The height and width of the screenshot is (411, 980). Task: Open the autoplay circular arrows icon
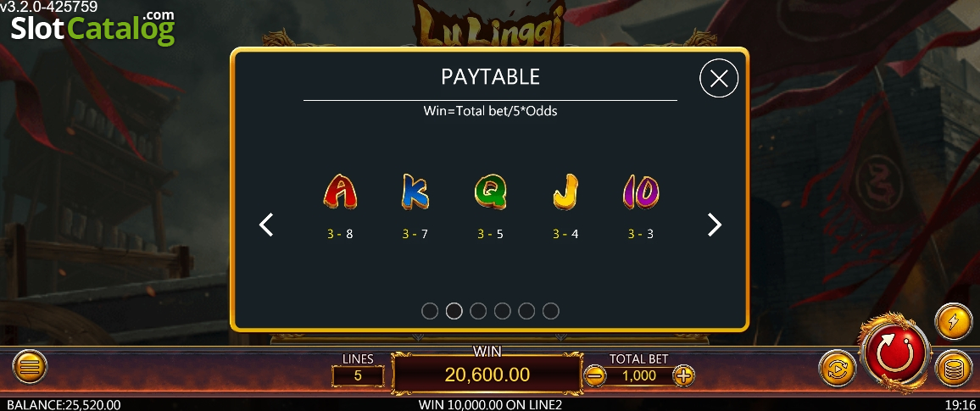(x=838, y=369)
